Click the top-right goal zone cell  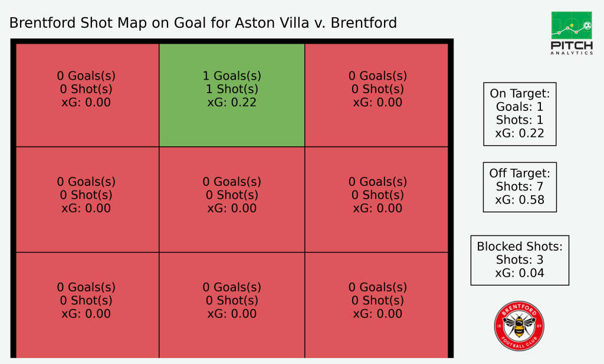(377, 95)
